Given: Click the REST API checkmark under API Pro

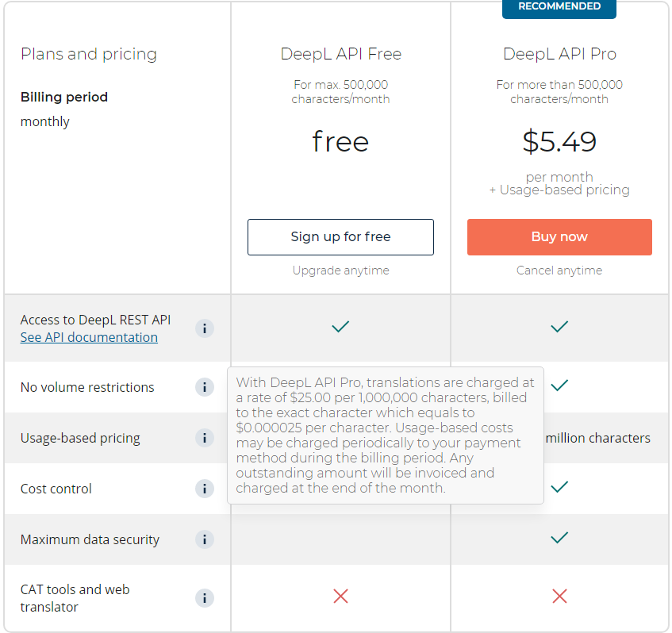Looking at the screenshot, I should coord(559,327).
